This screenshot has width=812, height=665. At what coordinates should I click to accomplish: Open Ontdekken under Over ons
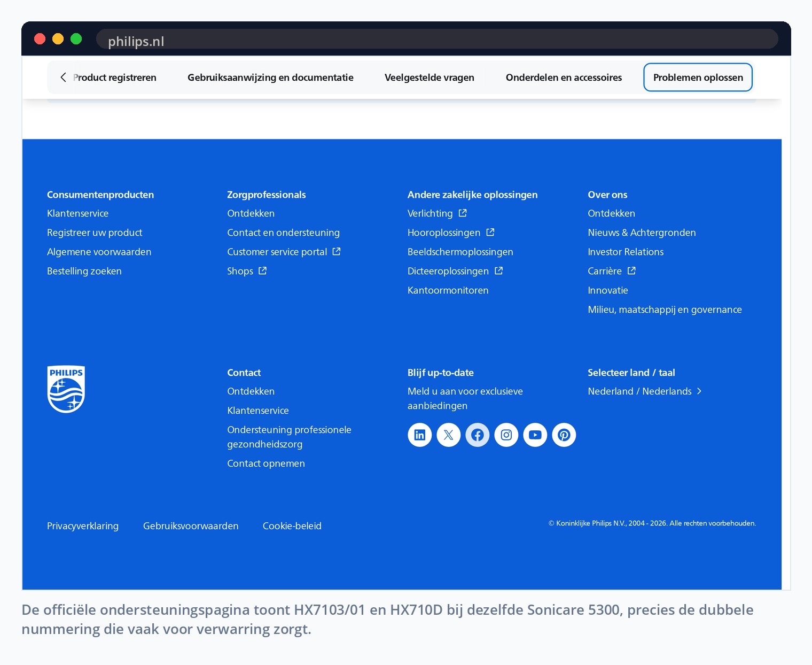point(611,213)
